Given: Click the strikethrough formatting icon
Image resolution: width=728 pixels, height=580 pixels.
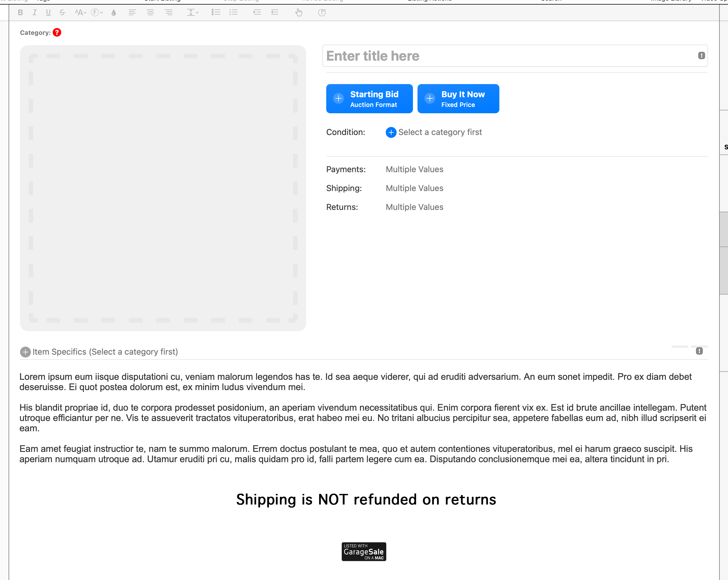Looking at the screenshot, I should pos(62,13).
